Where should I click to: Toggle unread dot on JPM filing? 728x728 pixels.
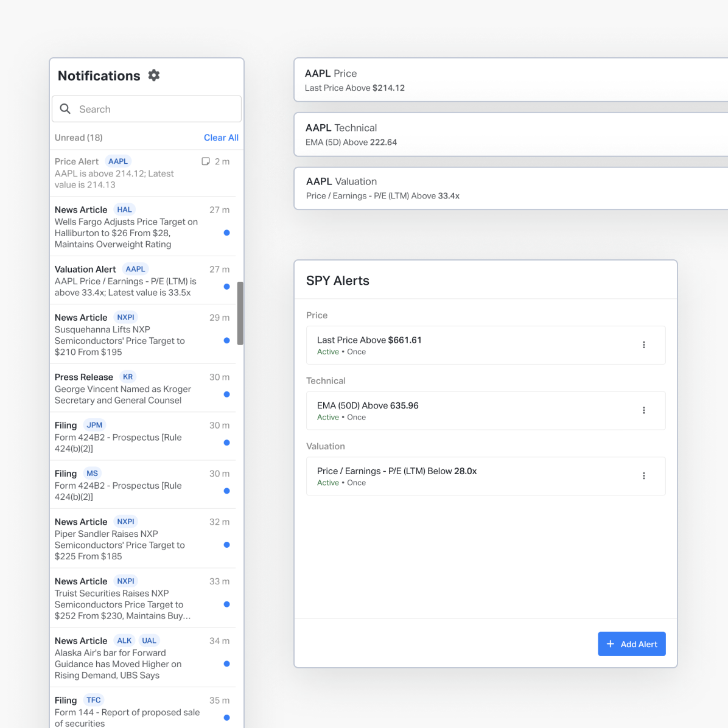point(226,443)
